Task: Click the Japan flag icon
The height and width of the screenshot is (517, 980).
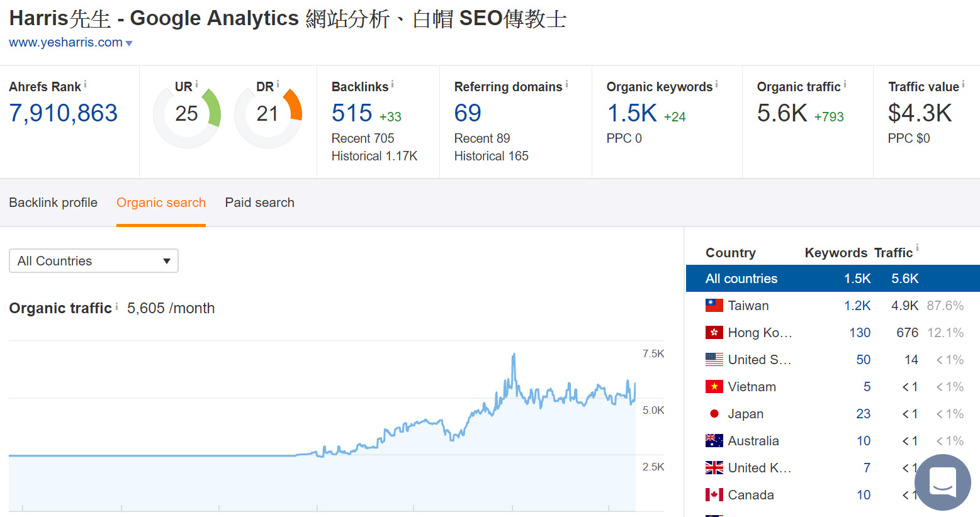Action: click(714, 414)
